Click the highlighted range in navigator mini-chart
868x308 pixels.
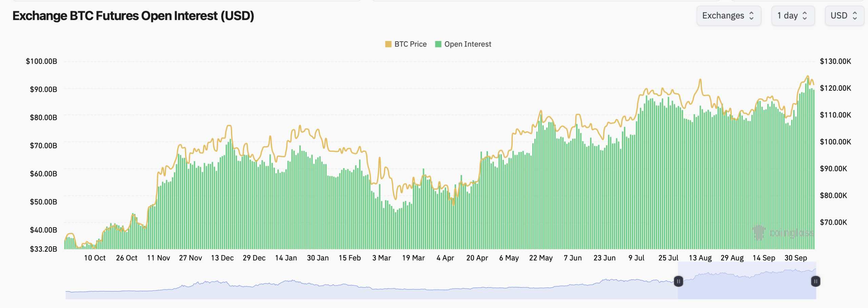pyautogui.click(x=746, y=288)
